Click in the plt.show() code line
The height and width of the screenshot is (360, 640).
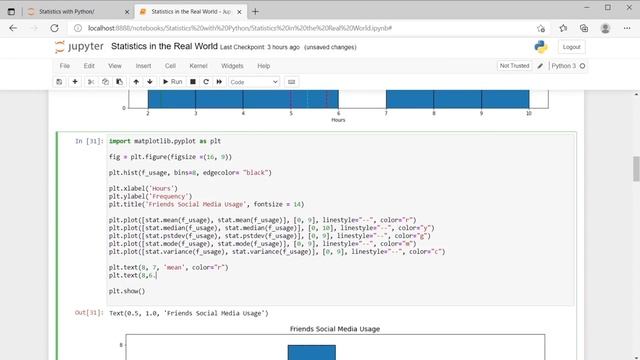click(x=127, y=291)
